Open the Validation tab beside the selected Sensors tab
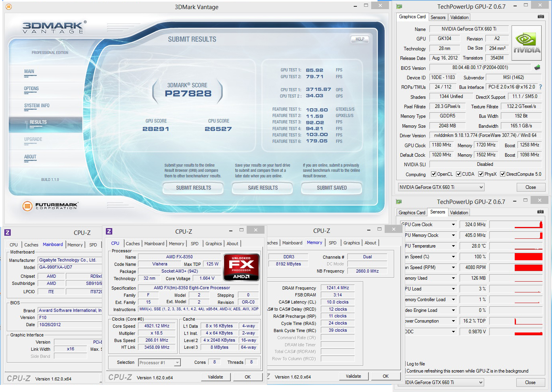 click(459, 213)
